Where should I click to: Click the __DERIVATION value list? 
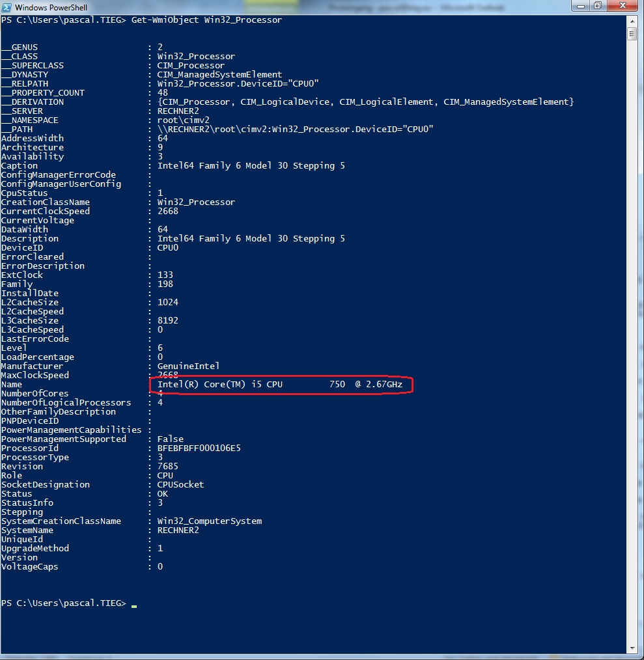(365, 102)
